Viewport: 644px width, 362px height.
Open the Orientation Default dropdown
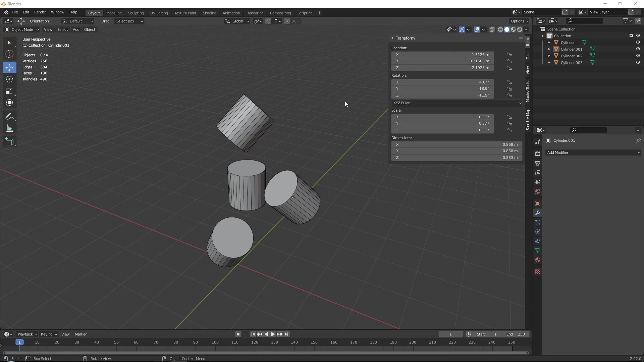tap(78, 21)
